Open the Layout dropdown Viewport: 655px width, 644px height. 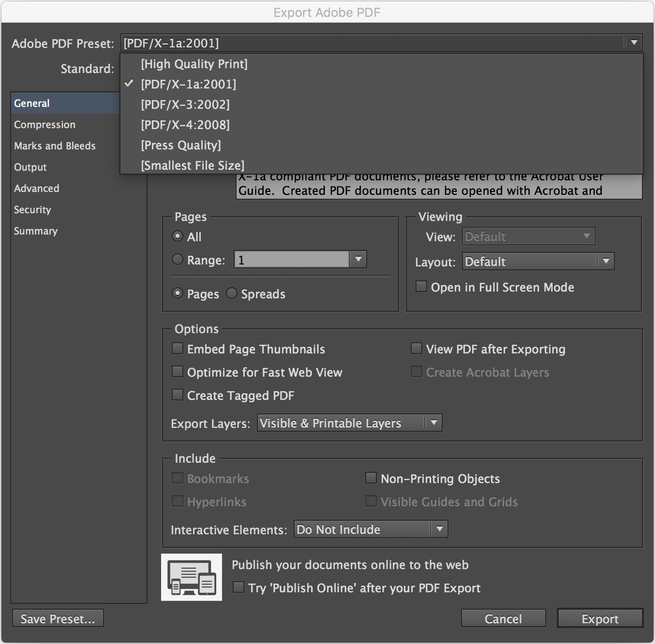(x=538, y=262)
